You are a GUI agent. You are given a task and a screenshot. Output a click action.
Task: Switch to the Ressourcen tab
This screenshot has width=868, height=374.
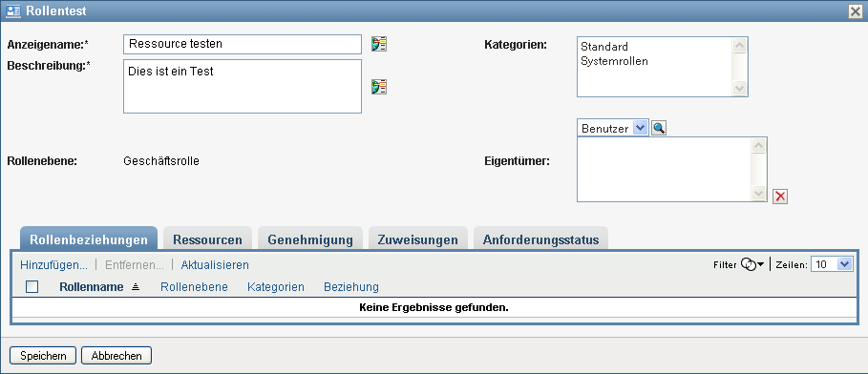207,239
